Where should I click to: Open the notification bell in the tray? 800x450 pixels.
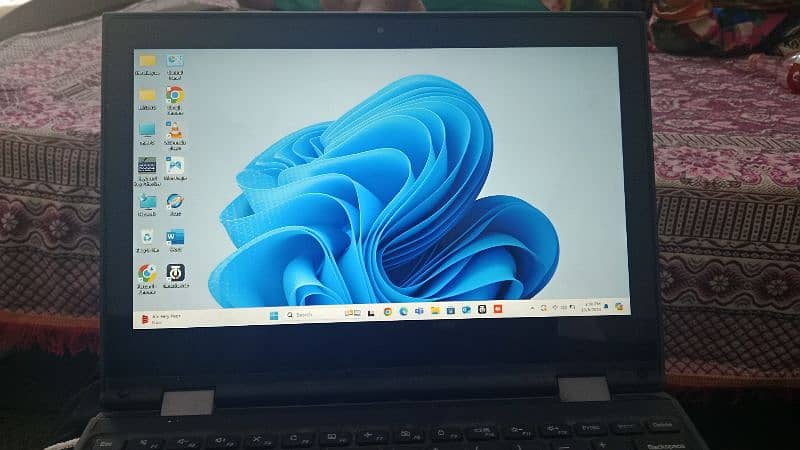[606, 306]
